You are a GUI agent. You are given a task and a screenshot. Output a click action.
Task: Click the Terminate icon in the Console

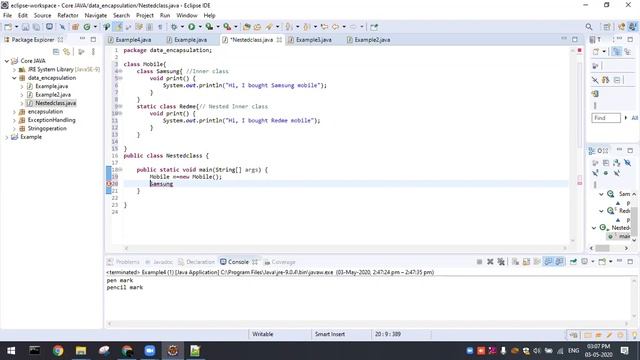point(479,262)
